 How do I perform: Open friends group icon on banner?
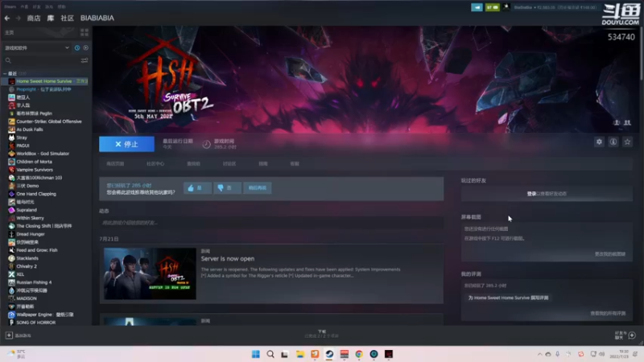pyautogui.click(x=627, y=122)
